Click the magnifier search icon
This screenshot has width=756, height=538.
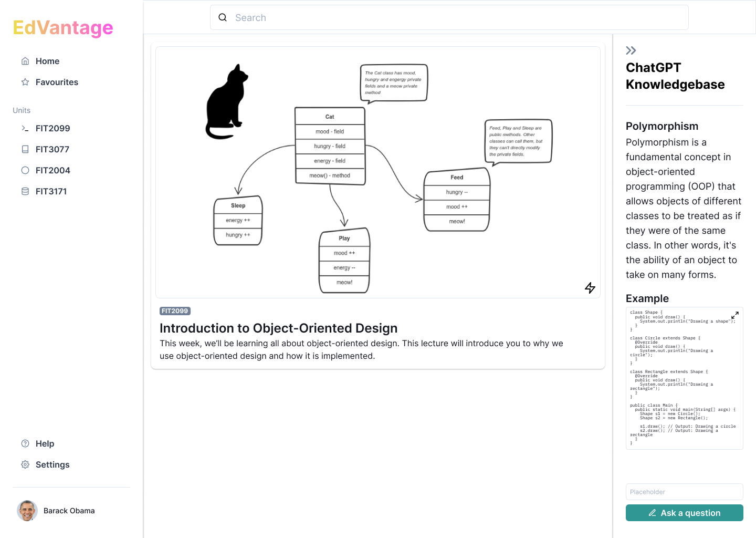tap(223, 17)
